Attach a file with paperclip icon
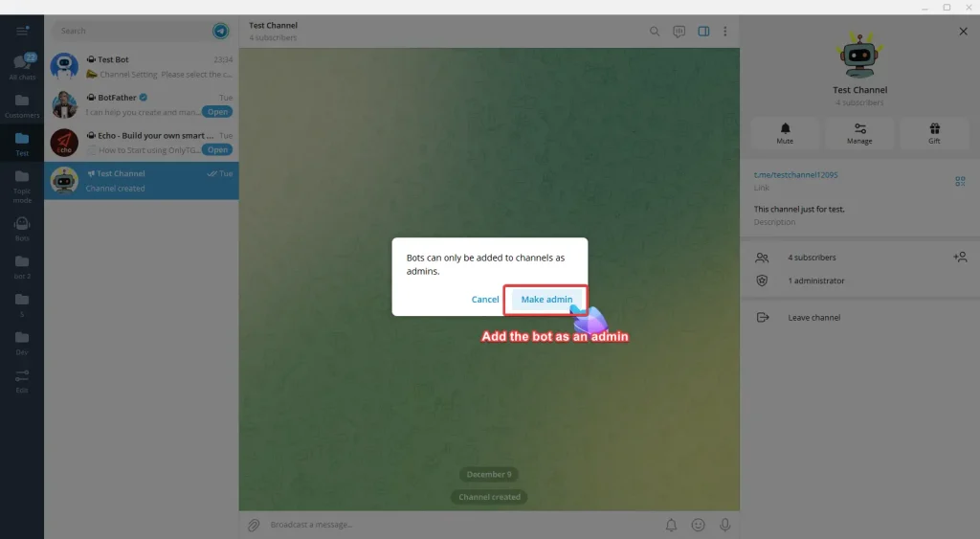The width and height of the screenshot is (980, 539). coord(254,525)
